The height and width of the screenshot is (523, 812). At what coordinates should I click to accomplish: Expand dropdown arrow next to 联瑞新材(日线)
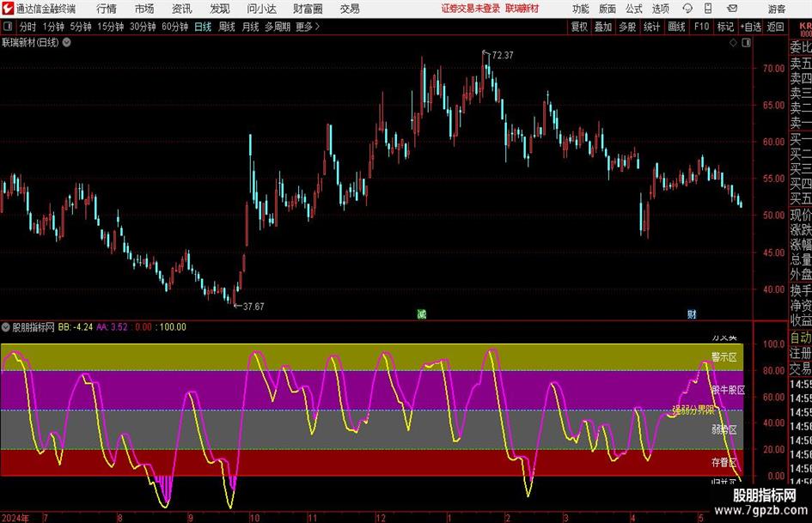click(x=67, y=42)
